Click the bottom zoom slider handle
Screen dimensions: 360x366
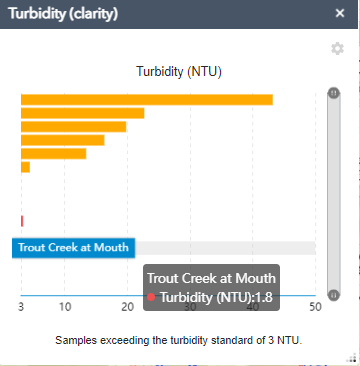tap(334, 295)
